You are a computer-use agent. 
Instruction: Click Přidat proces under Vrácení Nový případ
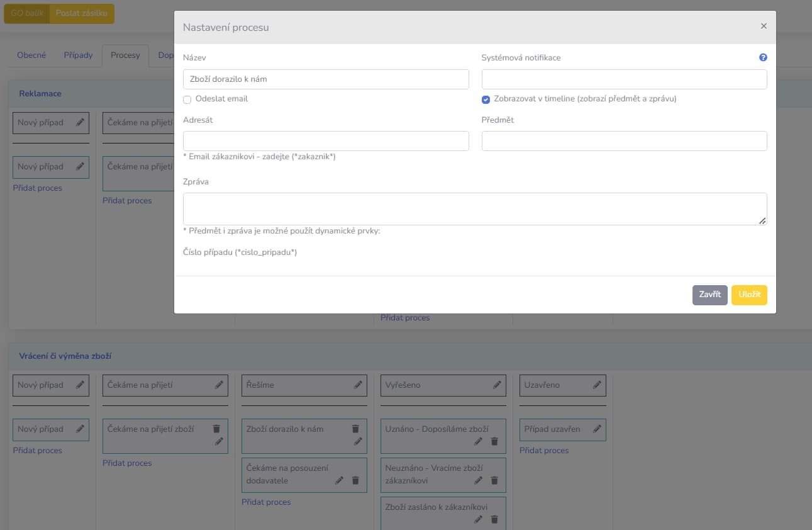[x=38, y=450]
